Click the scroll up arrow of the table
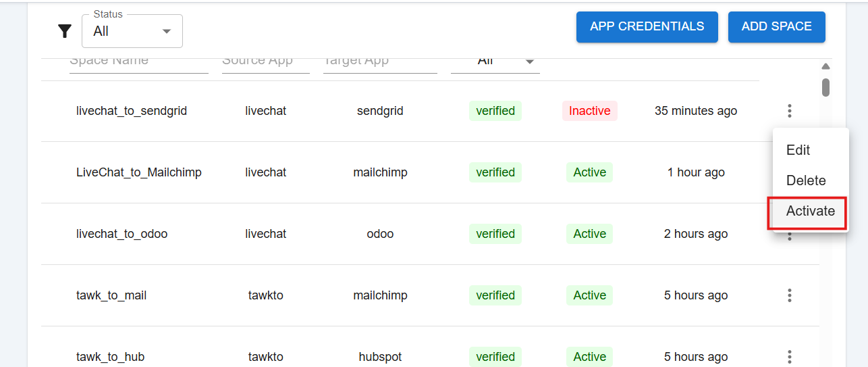The height and width of the screenshot is (367, 868). 825,66
